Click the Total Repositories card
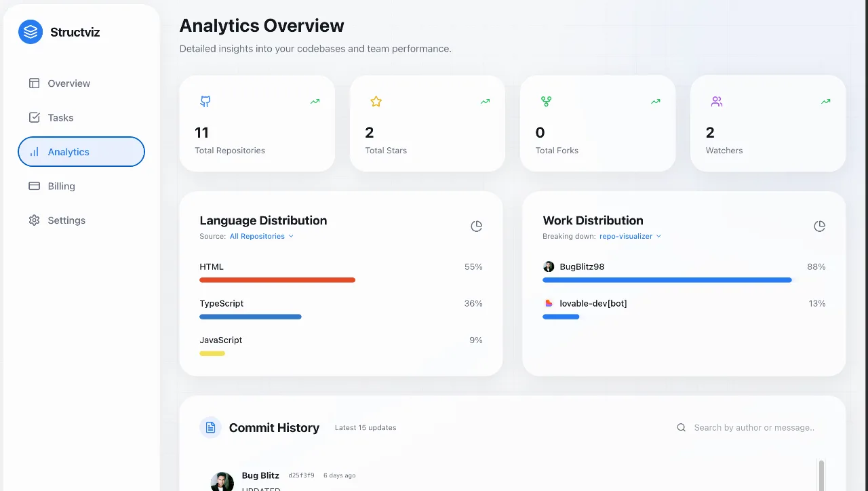The width and height of the screenshot is (868, 491). tap(257, 123)
